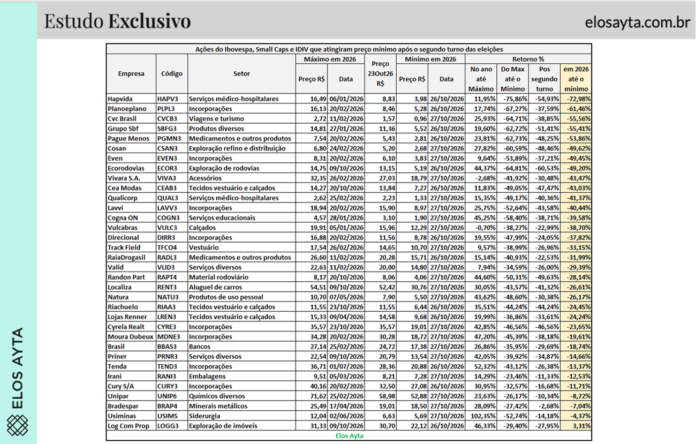Select the table title about Ibovespa actions
696x444 pixels.
click(x=349, y=49)
